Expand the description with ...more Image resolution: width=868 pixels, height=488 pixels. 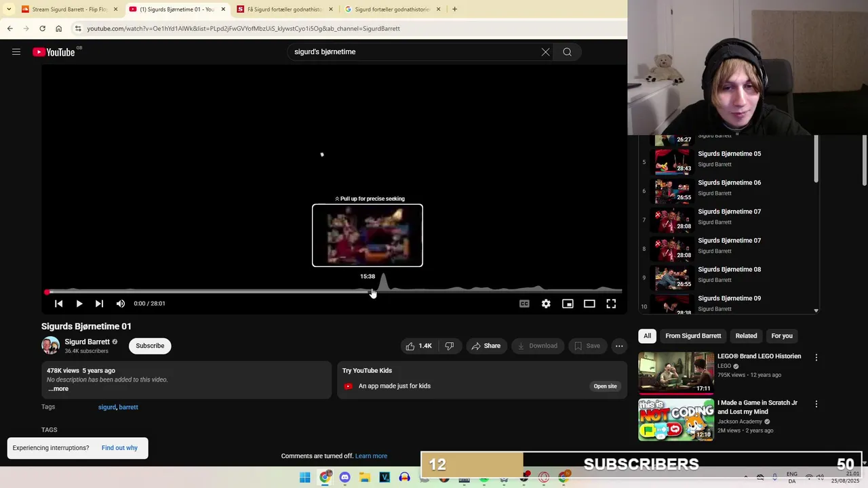click(x=58, y=388)
